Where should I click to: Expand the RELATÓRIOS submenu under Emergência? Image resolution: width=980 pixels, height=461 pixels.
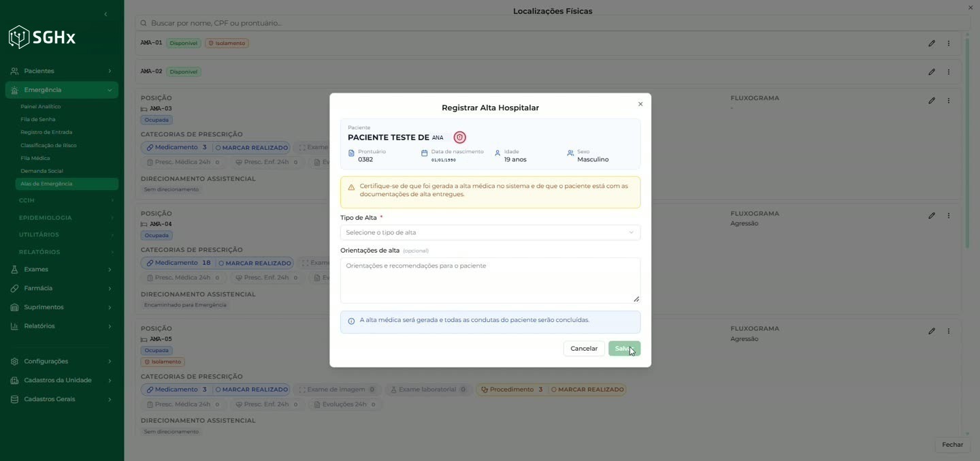tap(67, 252)
